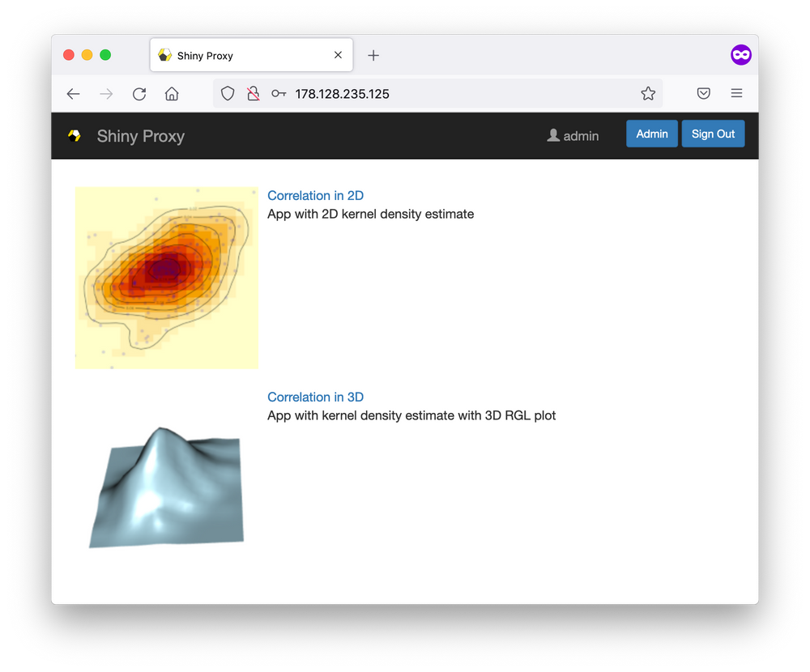The width and height of the screenshot is (810, 672).
Task: Open the Firefox hamburger menu
Action: (x=736, y=93)
